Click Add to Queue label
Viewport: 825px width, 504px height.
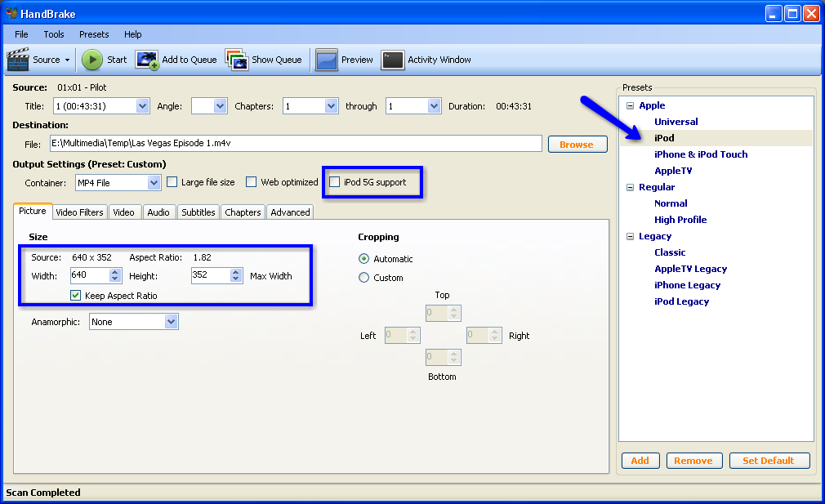(190, 60)
